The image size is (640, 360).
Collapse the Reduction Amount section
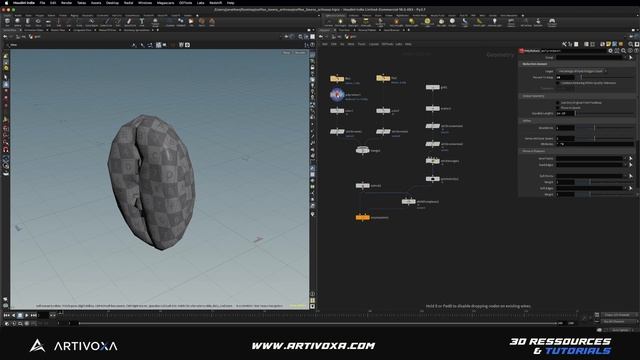(535, 64)
